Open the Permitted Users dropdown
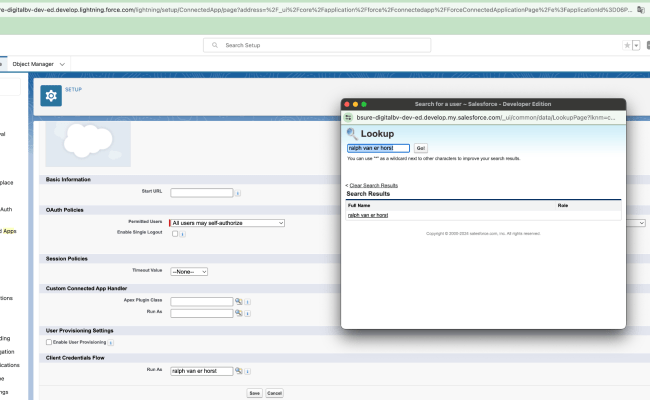The image size is (650, 400). pyautogui.click(x=227, y=223)
